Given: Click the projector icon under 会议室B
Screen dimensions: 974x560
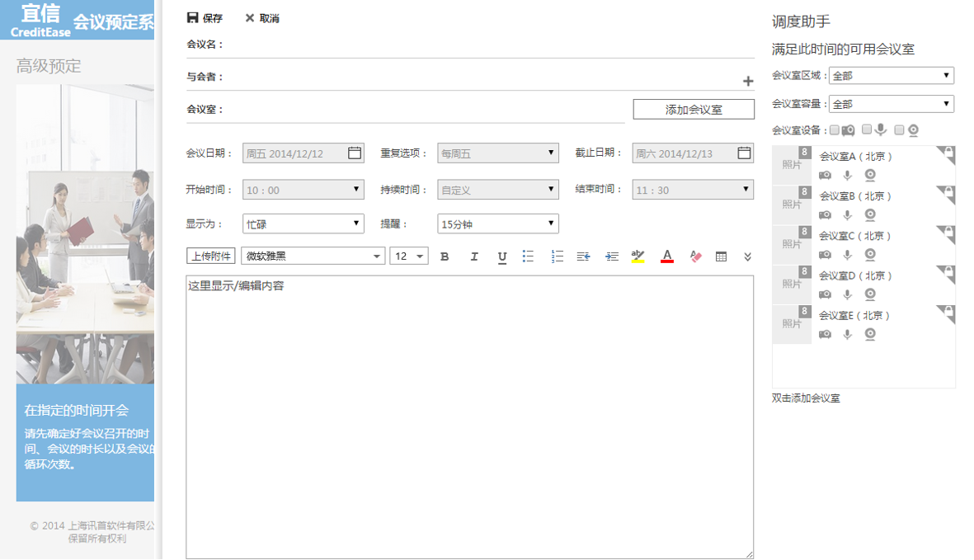Looking at the screenshot, I should click(x=825, y=214).
